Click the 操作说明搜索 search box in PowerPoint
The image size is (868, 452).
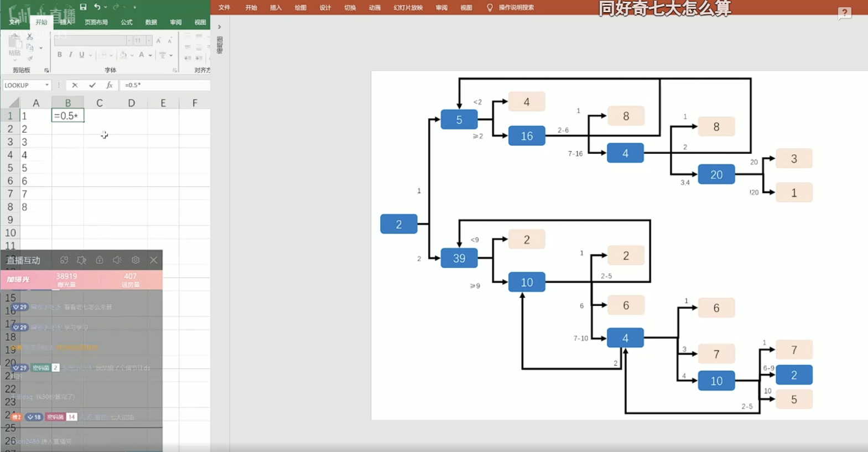click(x=516, y=8)
